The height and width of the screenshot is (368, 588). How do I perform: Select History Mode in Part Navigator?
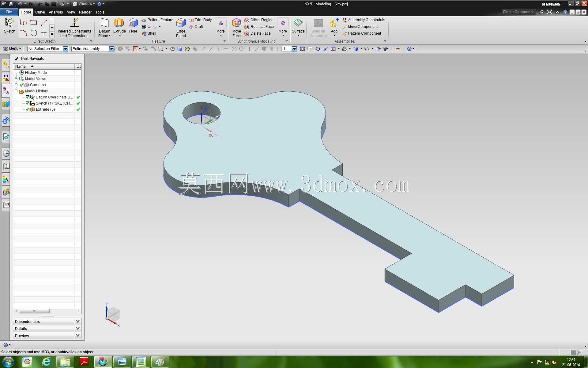pos(36,73)
